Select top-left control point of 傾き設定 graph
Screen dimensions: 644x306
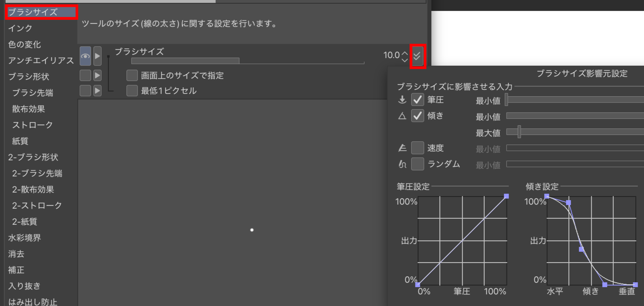547,196
